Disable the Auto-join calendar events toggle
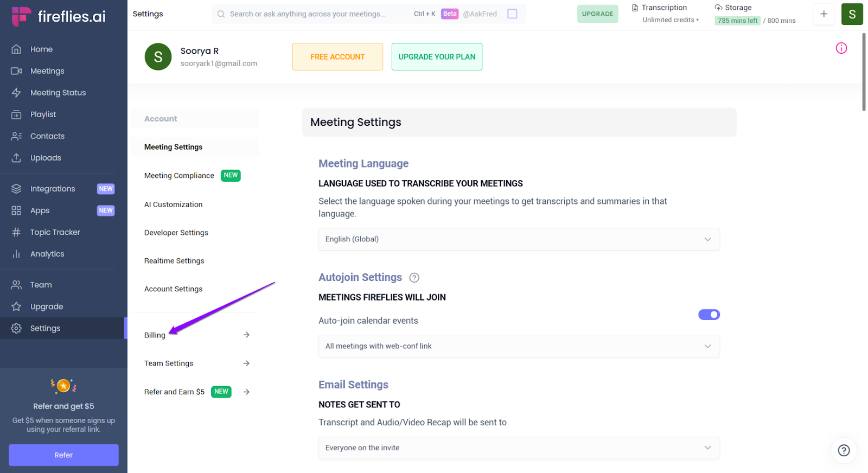The width and height of the screenshot is (868, 473). 709,315
